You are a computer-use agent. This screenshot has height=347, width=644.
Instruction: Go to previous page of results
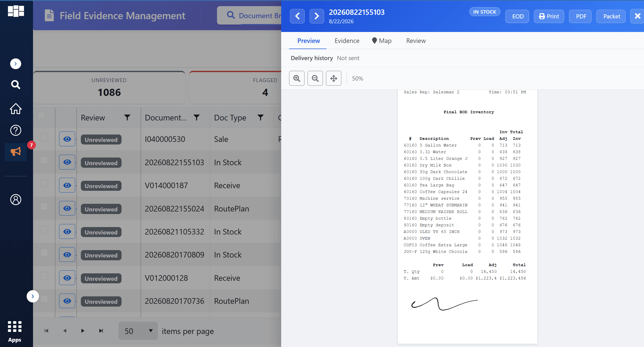point(65,331)
